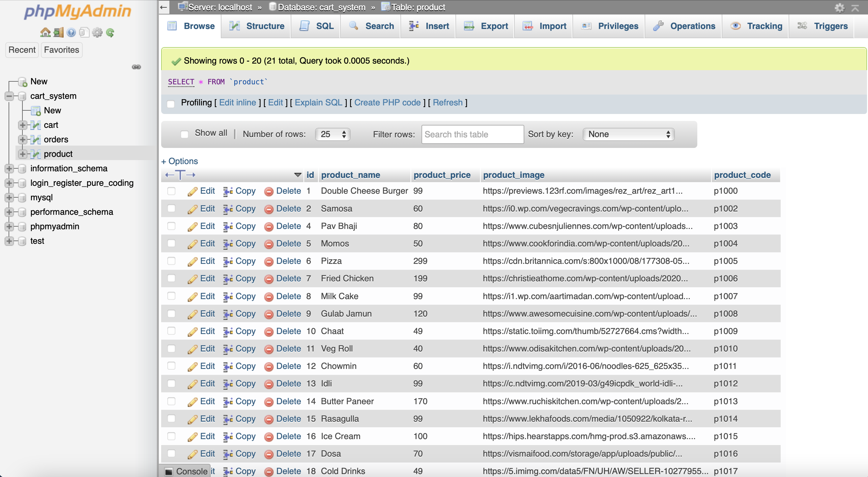Enable the Profiling checkbox
This screenshot has width=868, height=477.
[171, 103]
